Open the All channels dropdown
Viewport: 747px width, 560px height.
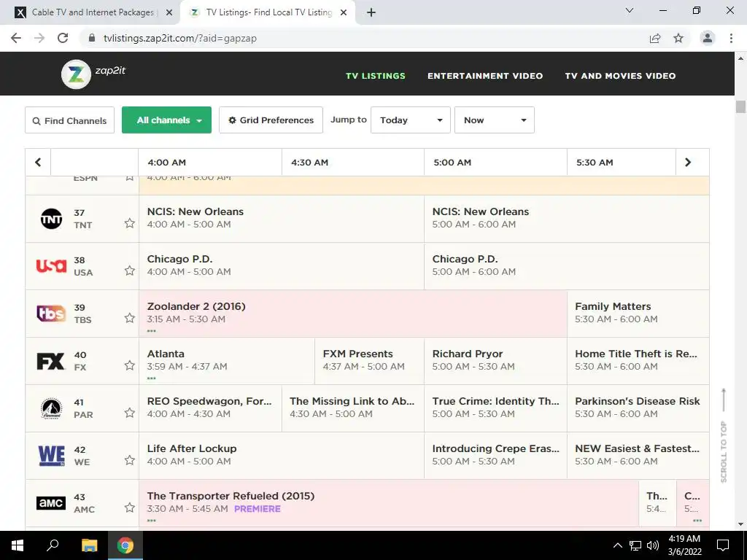click(x=167, y=120)
